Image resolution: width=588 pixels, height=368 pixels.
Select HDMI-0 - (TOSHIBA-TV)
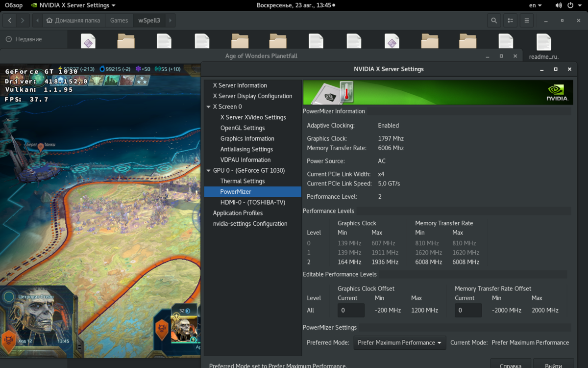pyautogui.click(x=252, y=203)
